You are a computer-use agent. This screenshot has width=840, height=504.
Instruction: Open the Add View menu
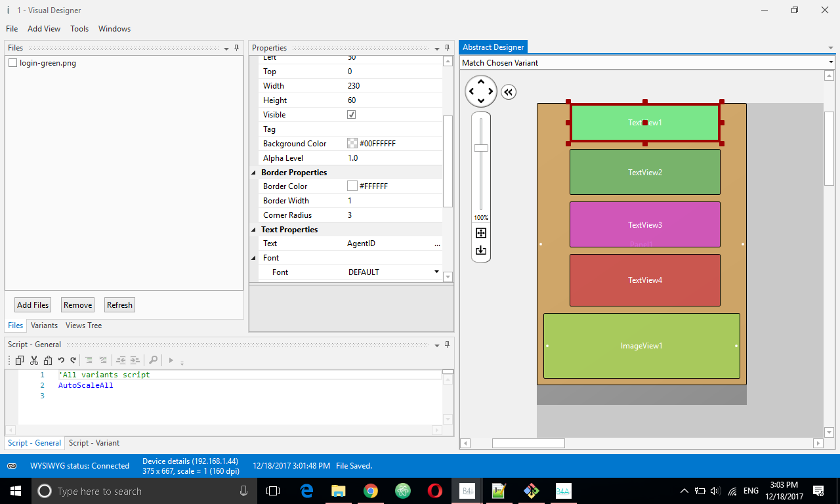[44, 29]
